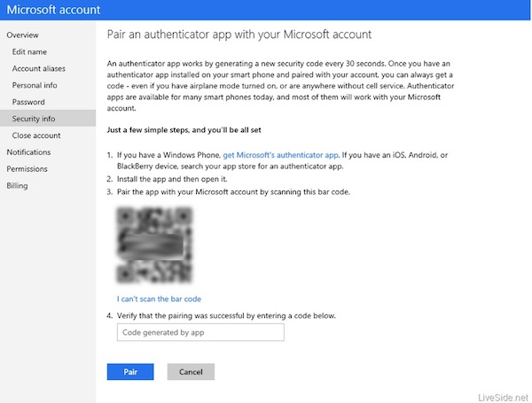Open the Password settings page
532x403 pixels.
click(28, 102)
